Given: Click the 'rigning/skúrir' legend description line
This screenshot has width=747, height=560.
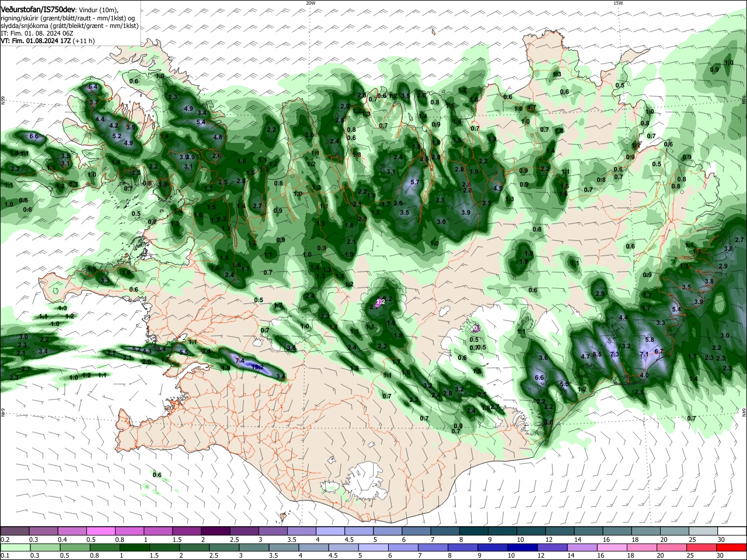Looking at the screenshot, I should [x=68, y=18].
